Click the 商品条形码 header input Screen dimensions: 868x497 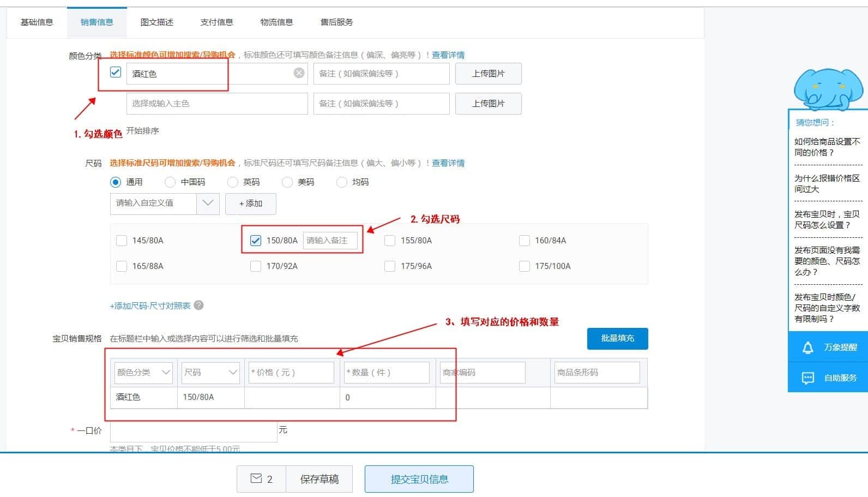pos(597,373)
